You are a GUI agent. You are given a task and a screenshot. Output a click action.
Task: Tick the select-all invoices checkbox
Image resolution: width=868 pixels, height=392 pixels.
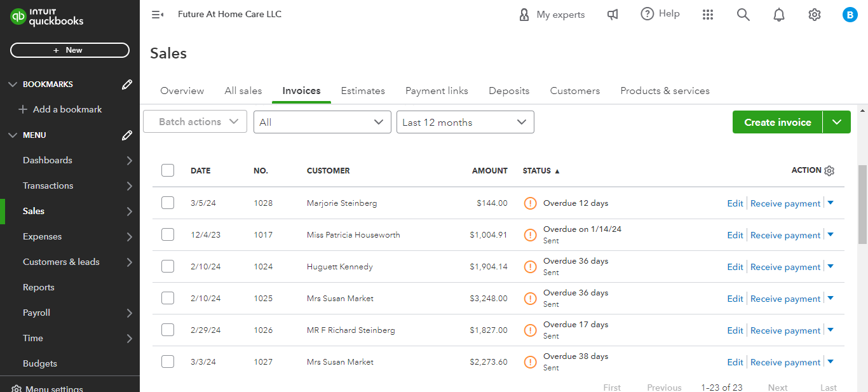[168, 170]
